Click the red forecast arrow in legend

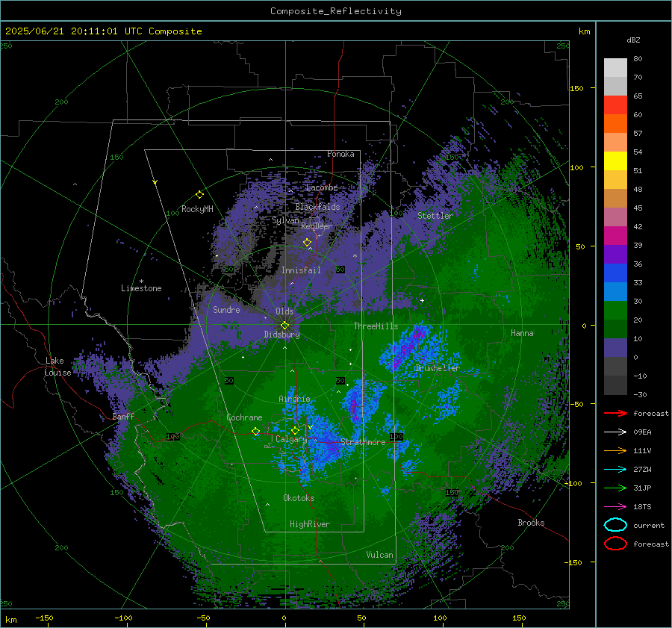click(x=615, y=413)
